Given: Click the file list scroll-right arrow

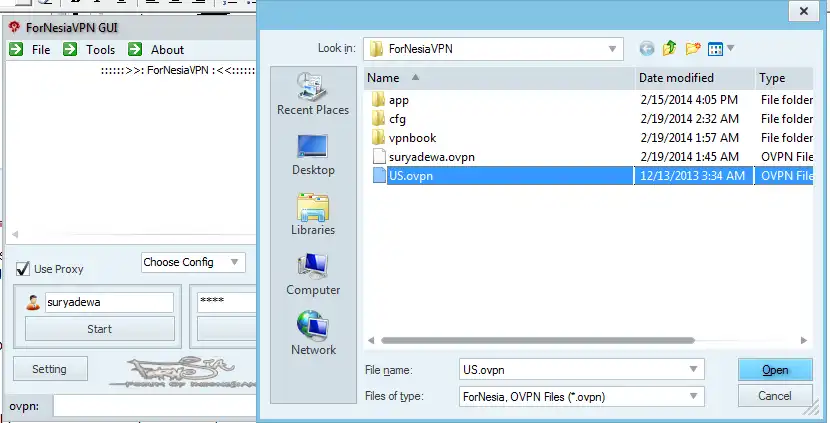Looking at the screenshot, I should tap(804, 340).
